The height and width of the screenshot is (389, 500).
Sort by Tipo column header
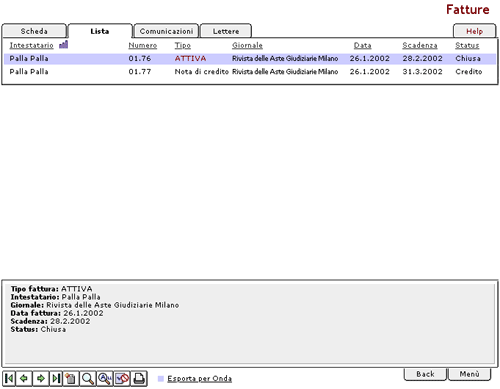(x=183, y=45)
